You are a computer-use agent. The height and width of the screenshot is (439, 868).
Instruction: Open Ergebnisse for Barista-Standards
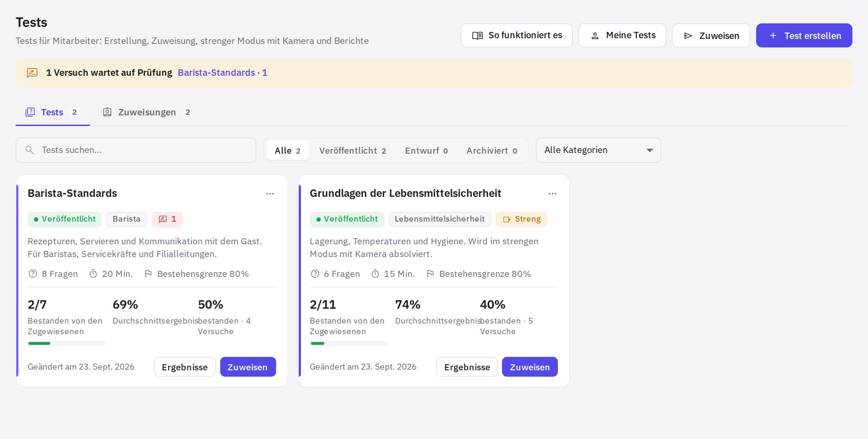(185, 367)
